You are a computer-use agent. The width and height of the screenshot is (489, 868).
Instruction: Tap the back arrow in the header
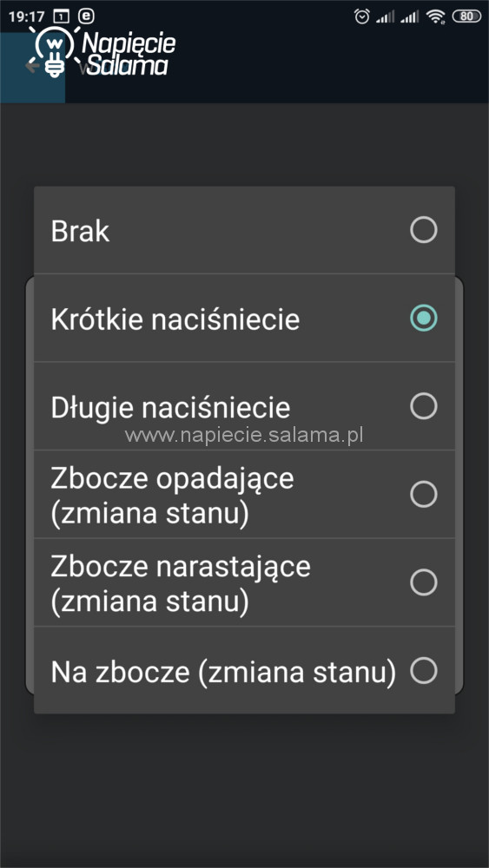pos(31,67)
